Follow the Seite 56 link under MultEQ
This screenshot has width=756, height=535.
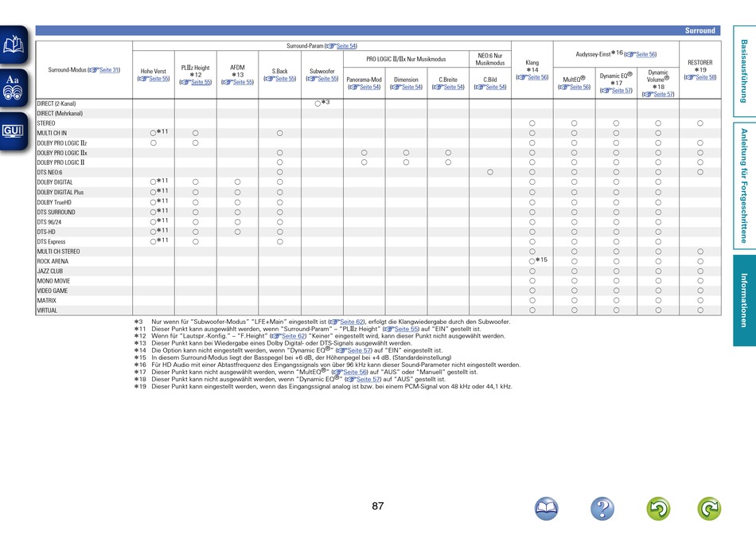579,87
